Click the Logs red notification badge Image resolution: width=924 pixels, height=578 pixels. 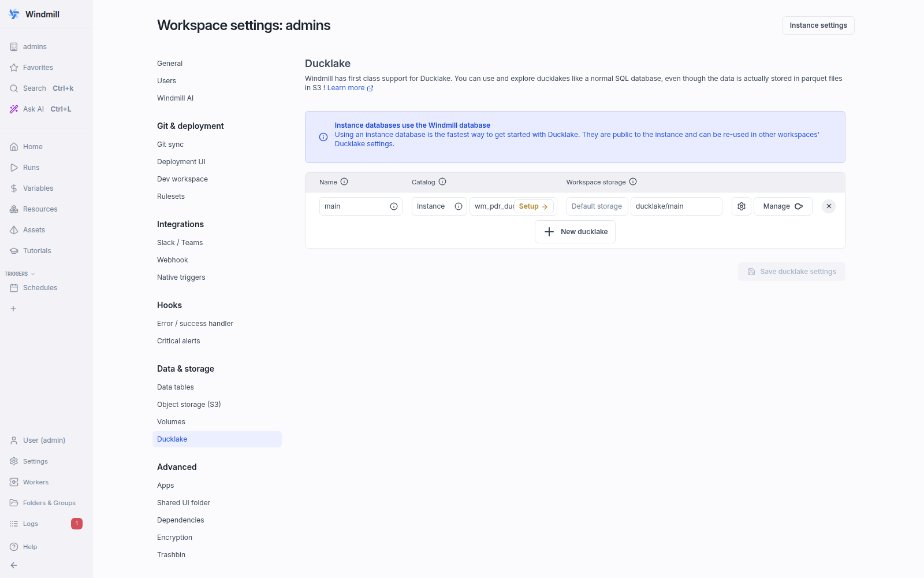[77, 524]
